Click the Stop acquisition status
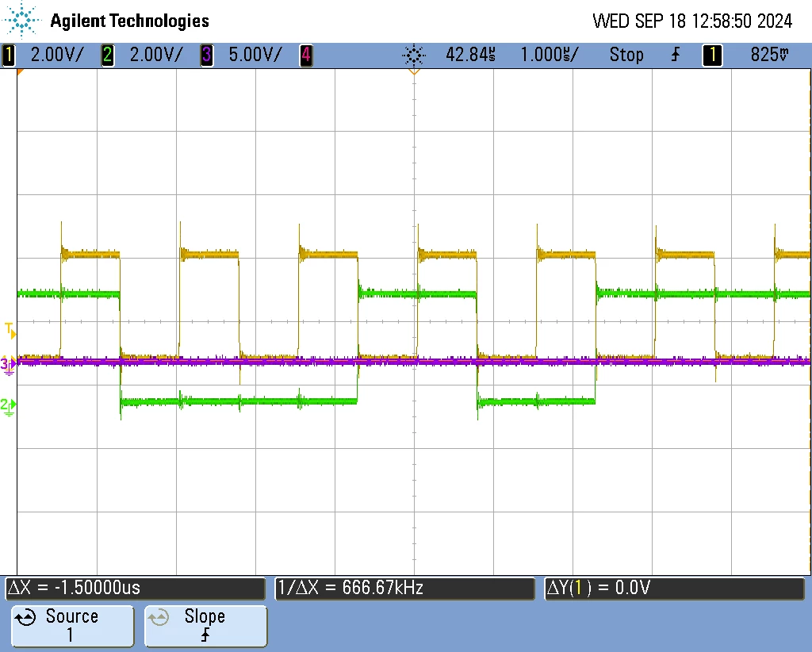 [626, 55]
